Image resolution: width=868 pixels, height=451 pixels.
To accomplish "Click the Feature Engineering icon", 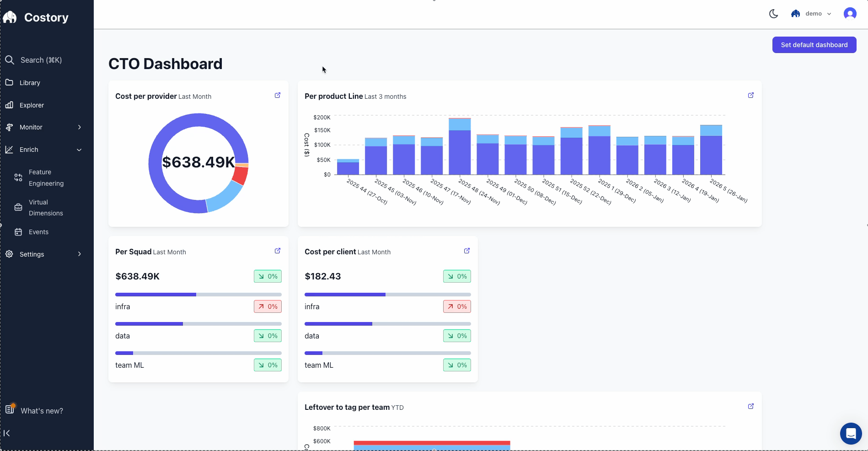I will pos(18,177).
